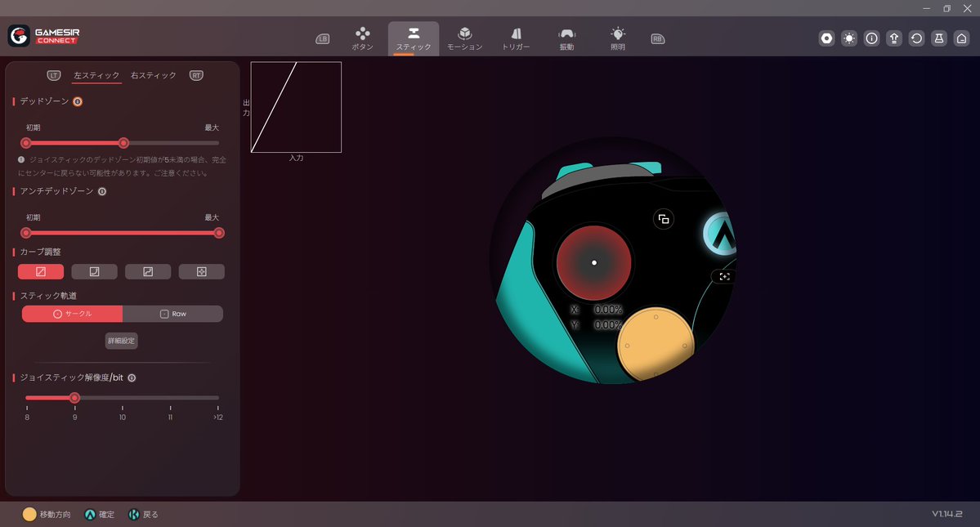980x527 pixels.
Task: Click the 確定 A button hint
Action: pyautogui.click(x=100, y=515)
